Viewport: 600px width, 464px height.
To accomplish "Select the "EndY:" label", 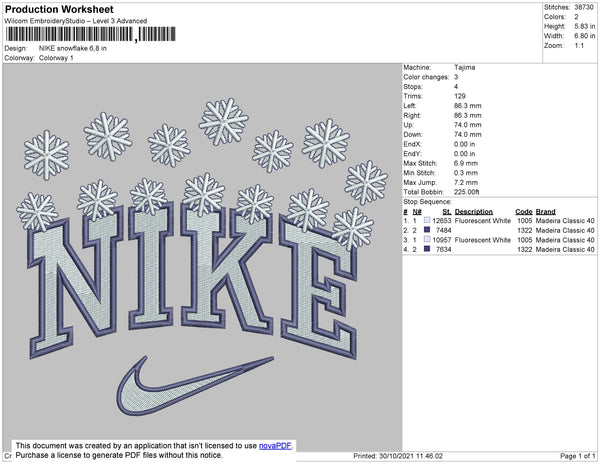I will point(412,153).
